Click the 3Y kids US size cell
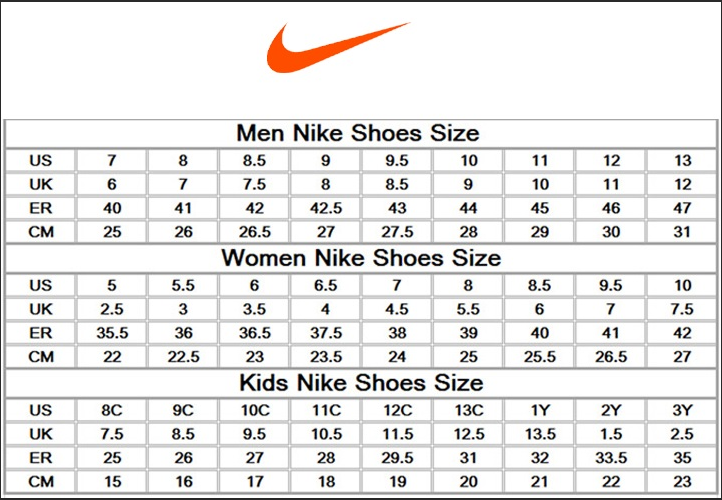722x500 pixels. pyautogui.click(x=682, y=410)
